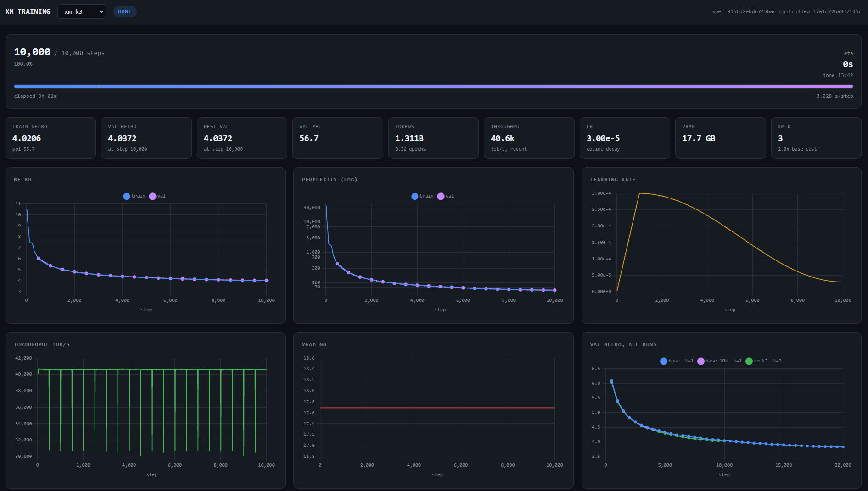Click the first point in Val NELBO all runs
This screenshot has width=868, height=491.
click(611, 381)
